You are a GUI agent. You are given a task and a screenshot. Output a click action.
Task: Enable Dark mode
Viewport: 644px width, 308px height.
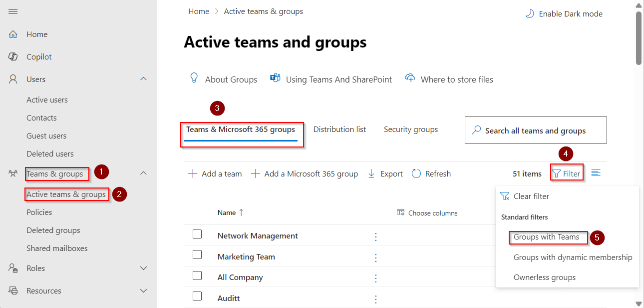(x=563, y=13)
